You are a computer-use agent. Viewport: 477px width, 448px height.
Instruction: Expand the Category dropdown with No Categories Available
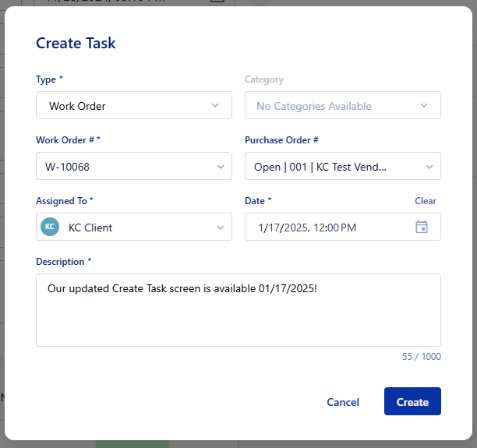click(343, 105)
